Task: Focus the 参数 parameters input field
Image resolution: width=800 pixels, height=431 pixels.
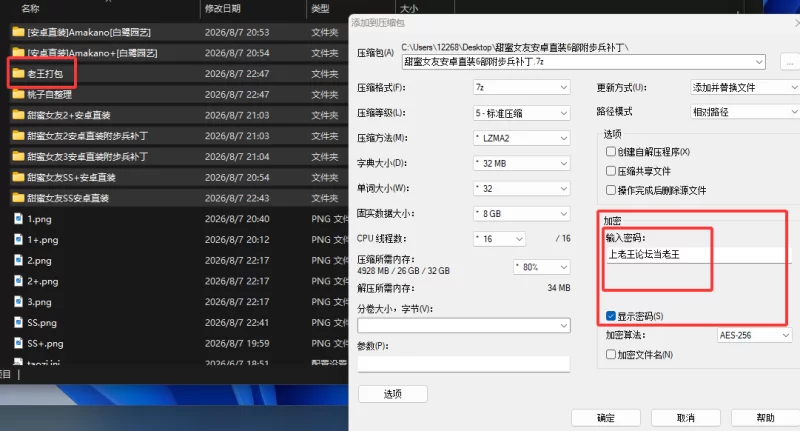Action: click(464, 364)
